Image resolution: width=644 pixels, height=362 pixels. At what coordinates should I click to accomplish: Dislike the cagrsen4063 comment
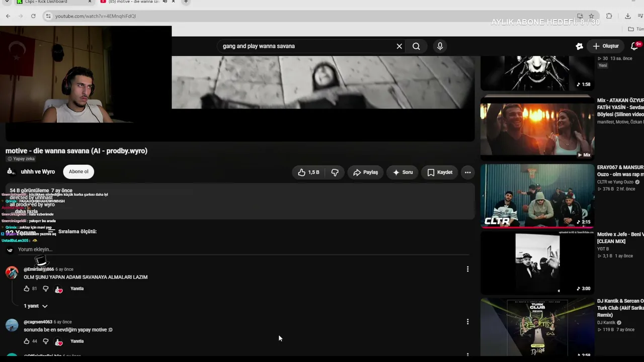[x=45, y=341]
